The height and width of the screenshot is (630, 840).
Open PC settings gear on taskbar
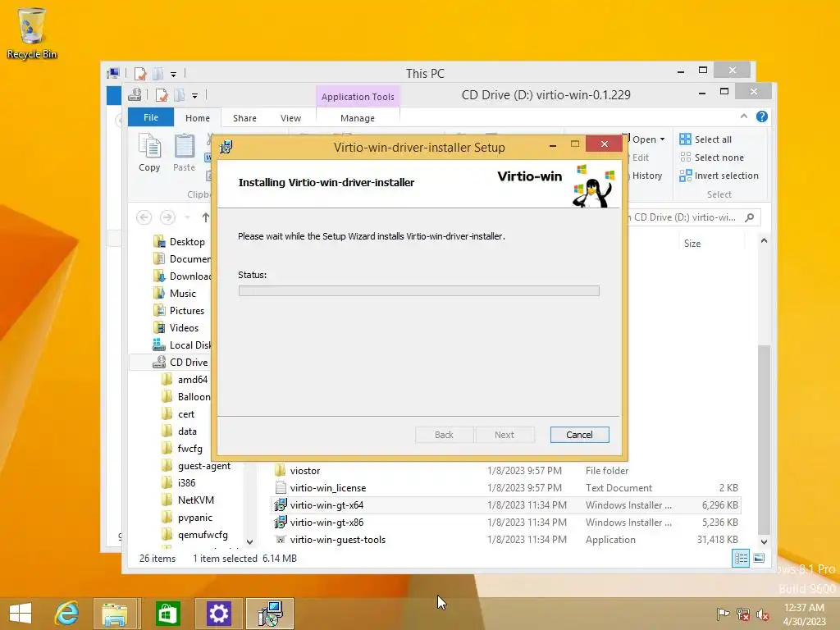(x=218, y=614)
